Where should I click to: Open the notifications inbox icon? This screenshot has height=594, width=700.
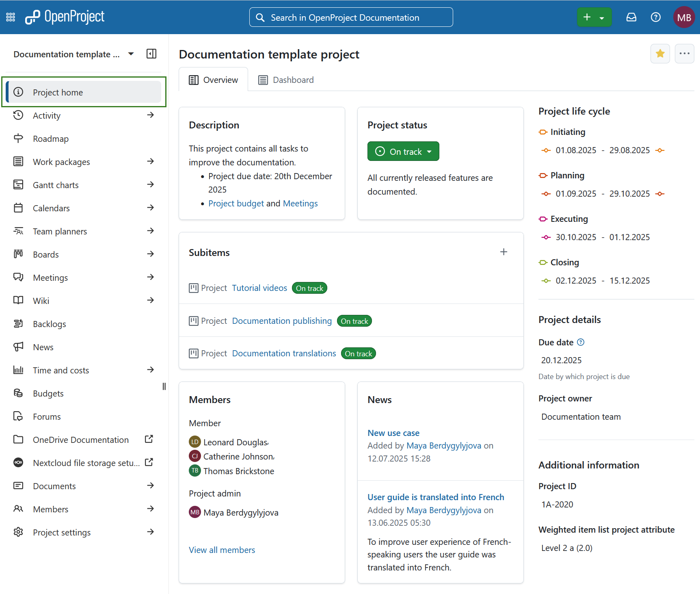pyautogui.click(x=631, y=17)
